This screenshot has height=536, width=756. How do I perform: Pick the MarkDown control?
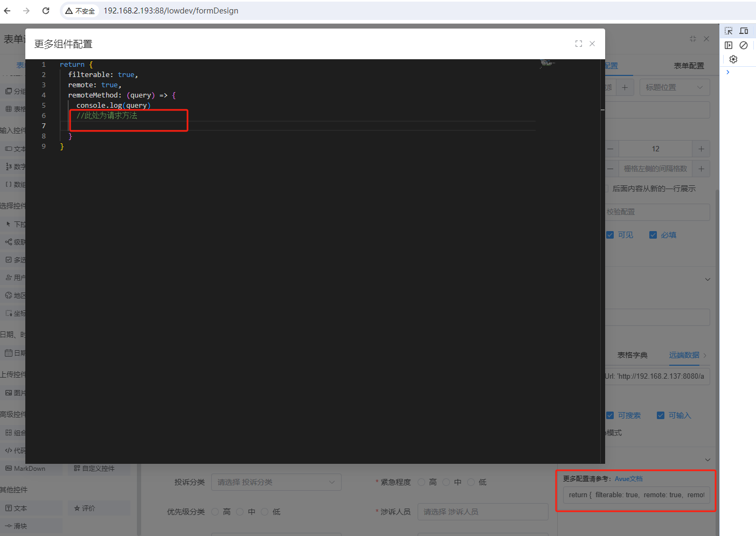click(31, 469)
